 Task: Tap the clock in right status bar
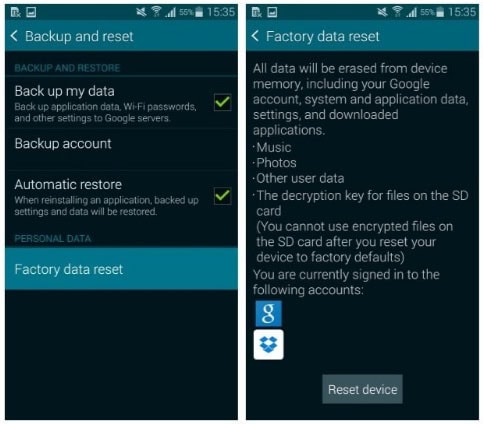462,12
